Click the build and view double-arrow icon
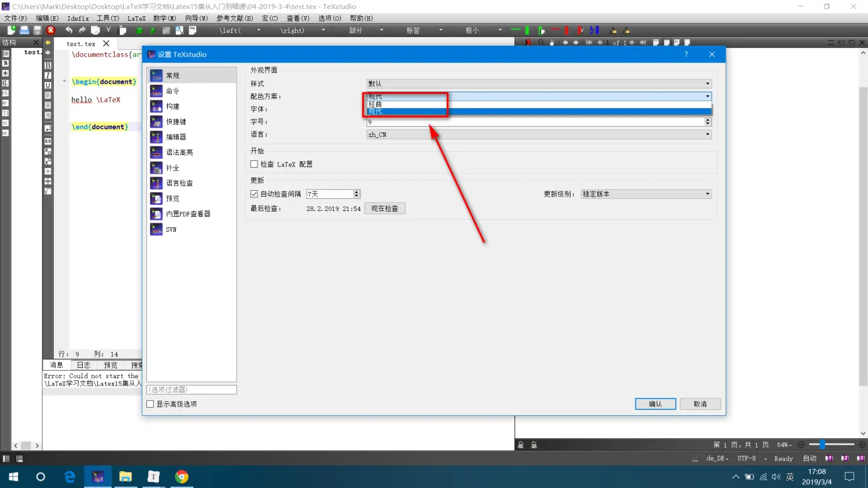 tap(139, 30)
